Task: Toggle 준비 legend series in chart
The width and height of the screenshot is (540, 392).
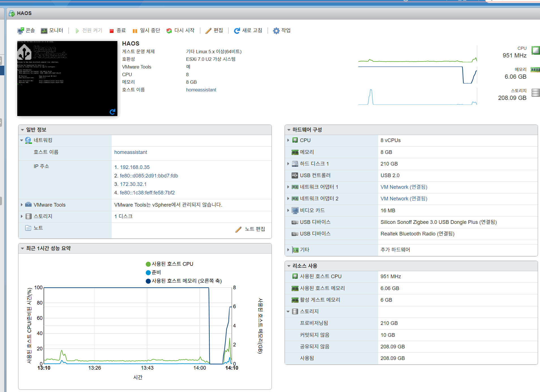Action: 153,273
